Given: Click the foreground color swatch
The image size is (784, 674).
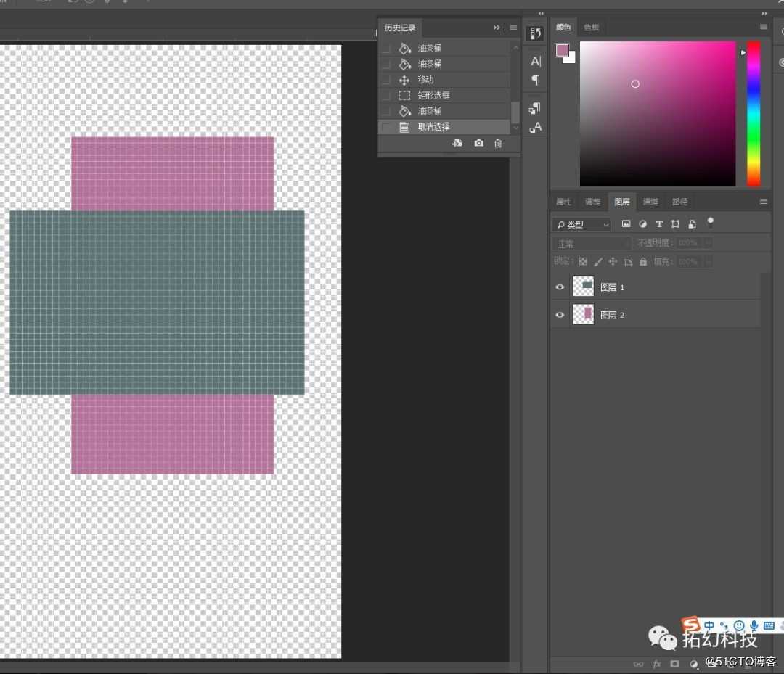Looking at the screenshot, I should (x=562, y=50).
